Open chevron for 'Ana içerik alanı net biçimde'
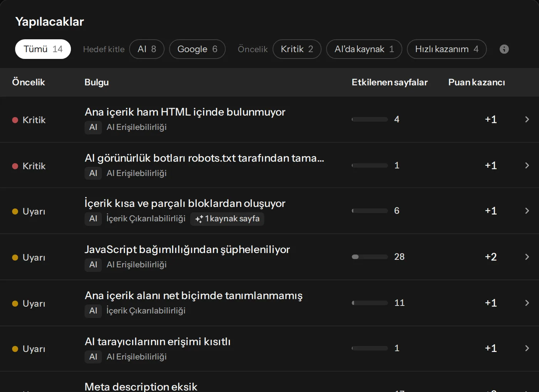The width and height of the screenshot is (539, 392). (527, 303)
